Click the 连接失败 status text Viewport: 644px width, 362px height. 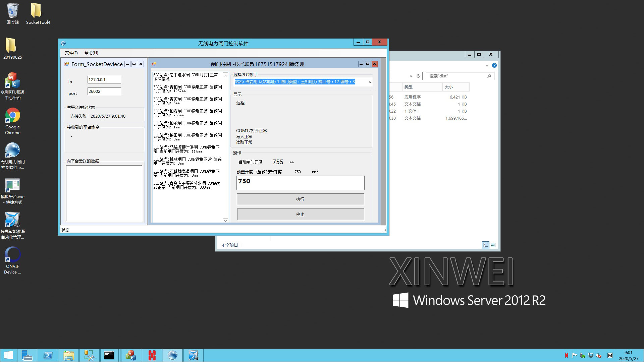coord(78,116)
